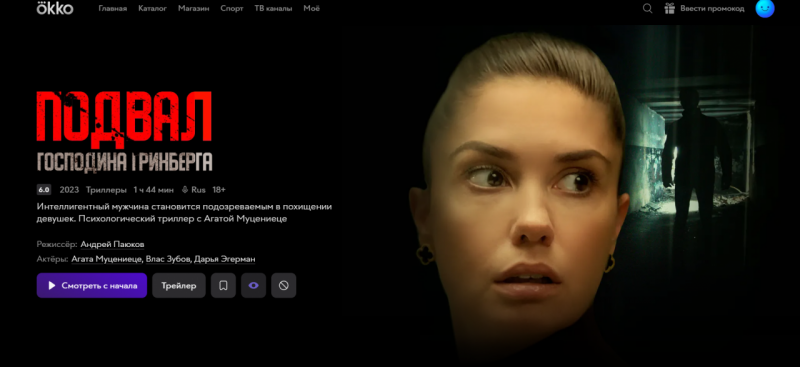800x367 pixels.
Task: Click the Rus audio language label
Action: click(194, 190)
